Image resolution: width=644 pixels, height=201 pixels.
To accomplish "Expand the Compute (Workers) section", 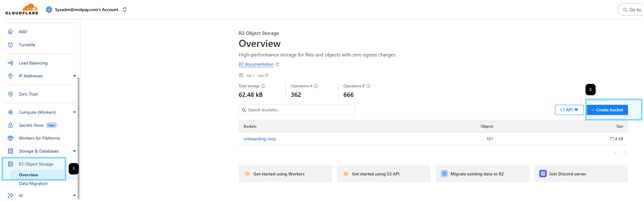I will tap(74, 112).
